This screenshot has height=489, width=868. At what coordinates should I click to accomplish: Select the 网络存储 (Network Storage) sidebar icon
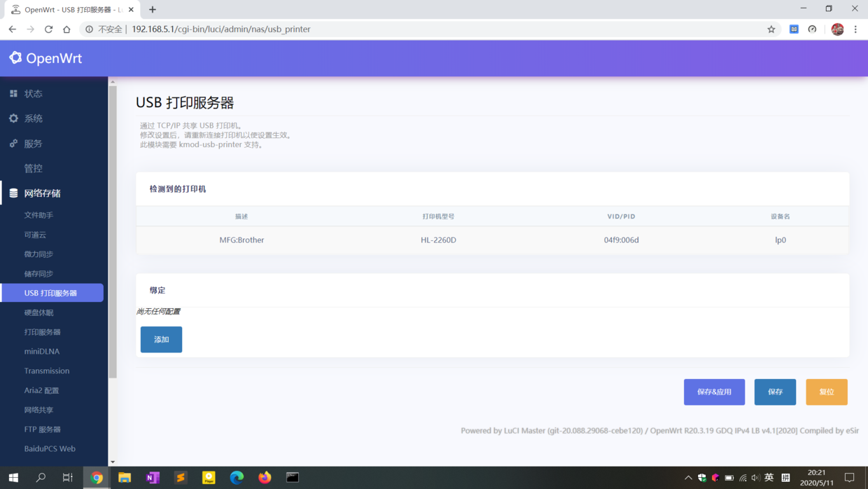13,193
